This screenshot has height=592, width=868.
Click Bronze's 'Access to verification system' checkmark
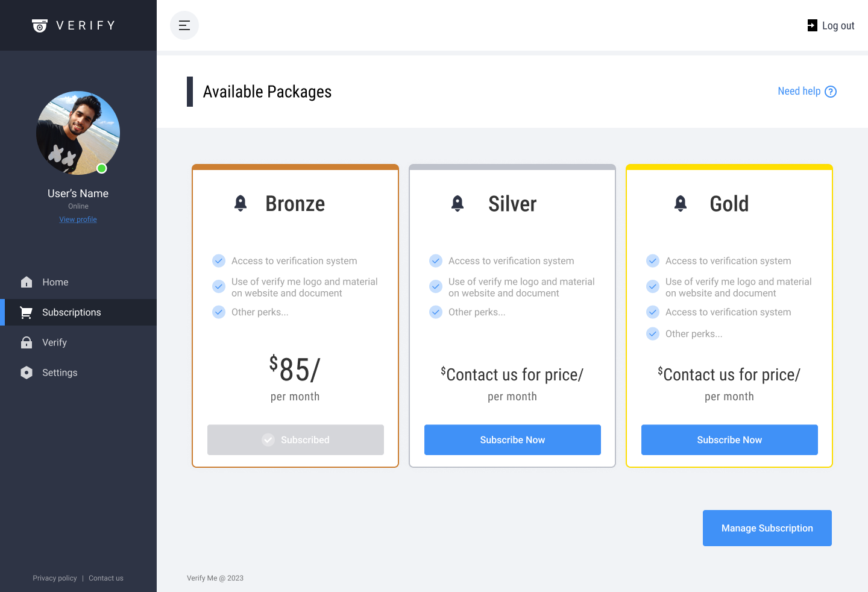[219, 261]
